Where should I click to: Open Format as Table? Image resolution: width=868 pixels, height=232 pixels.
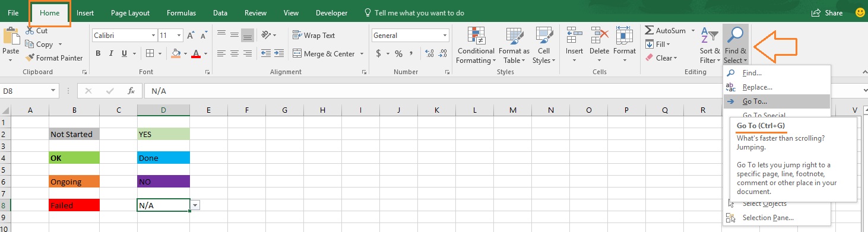[x=514, y=45]
